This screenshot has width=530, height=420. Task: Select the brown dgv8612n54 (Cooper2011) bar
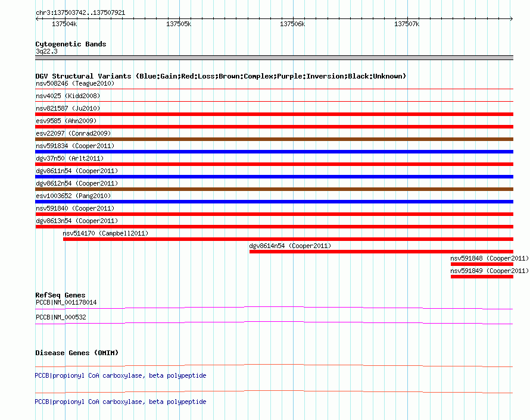coord(274,189)
